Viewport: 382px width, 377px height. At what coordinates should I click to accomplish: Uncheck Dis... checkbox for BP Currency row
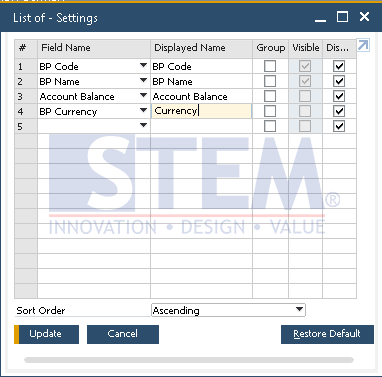[x=339, y=111]
